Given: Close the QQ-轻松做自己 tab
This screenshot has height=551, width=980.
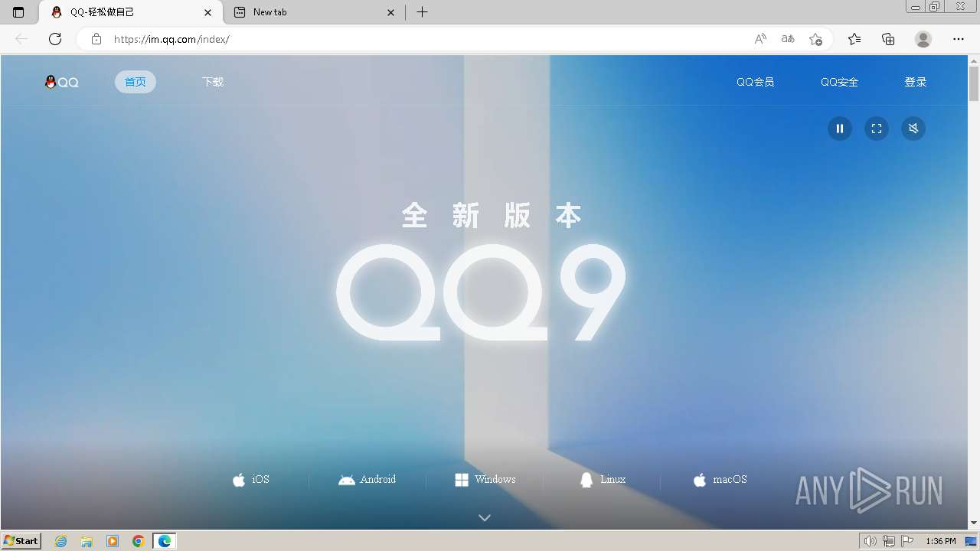Looking at the screenshot, I should pyautogui.click(x=207, y=12).
